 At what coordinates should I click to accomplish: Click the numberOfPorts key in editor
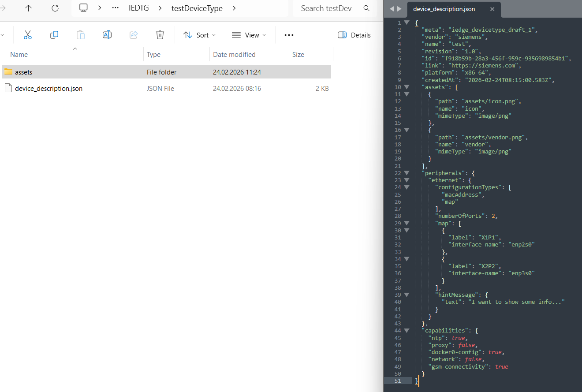pyautogui.click(x=460, y=216)
